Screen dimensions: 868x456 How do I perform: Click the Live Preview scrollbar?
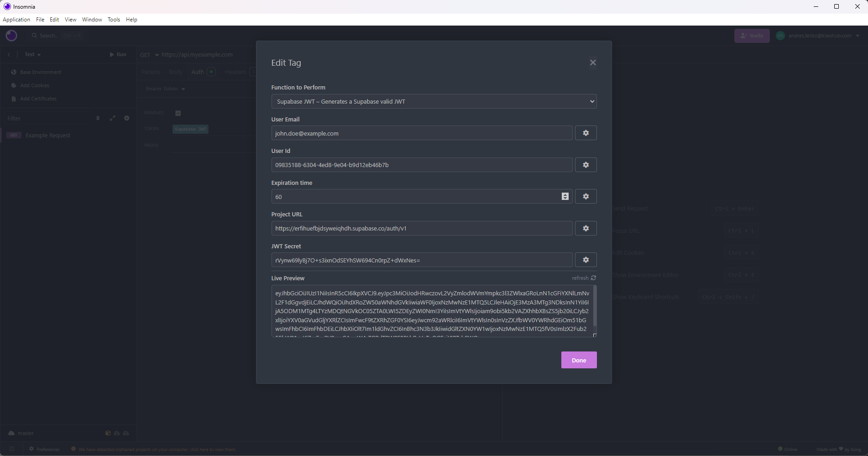coord(595,306)
